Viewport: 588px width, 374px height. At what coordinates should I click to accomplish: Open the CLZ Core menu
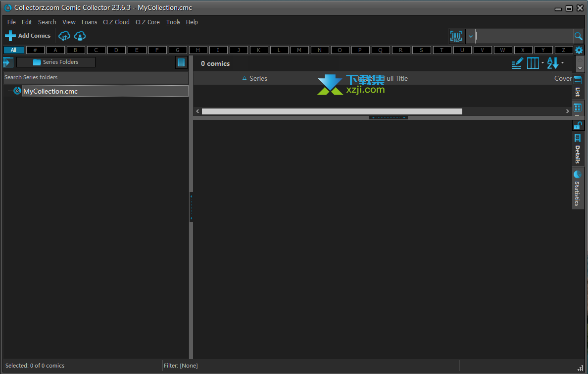click(x=147, y=22)
